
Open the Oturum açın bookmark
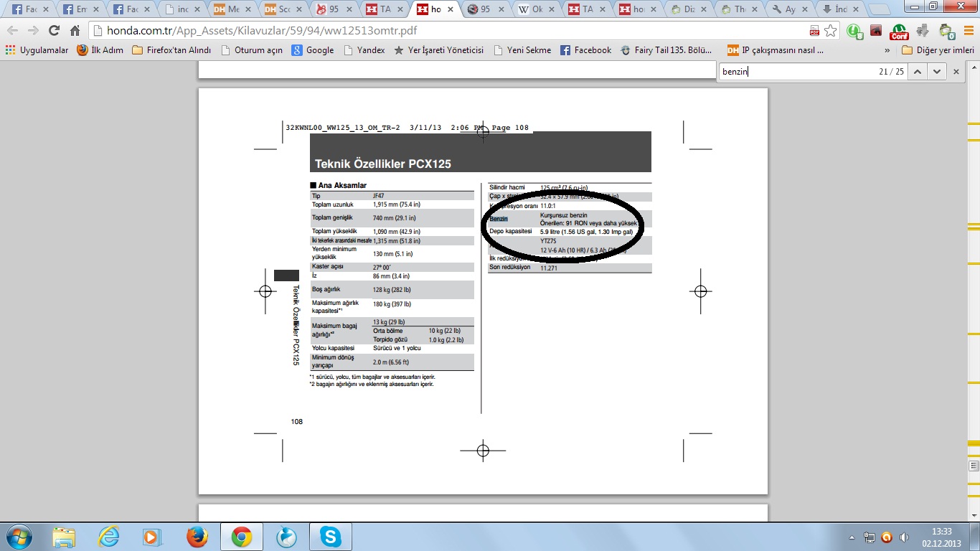(x=252, y=50)
